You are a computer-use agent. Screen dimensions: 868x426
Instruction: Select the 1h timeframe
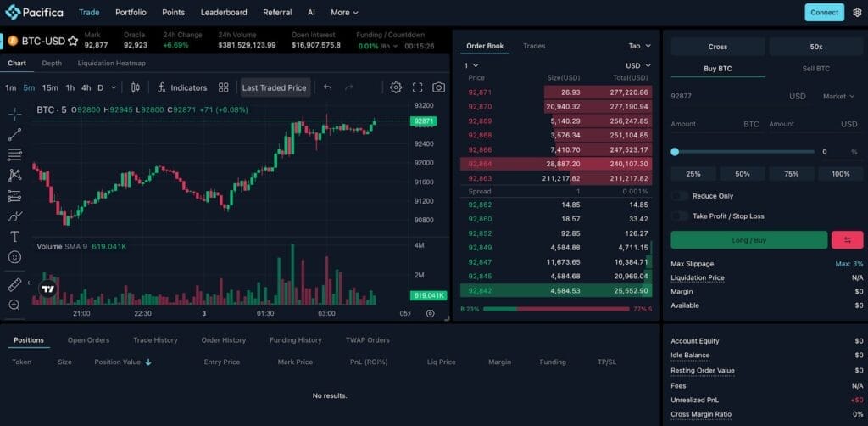pyautogui.click(x=70, y=87)
